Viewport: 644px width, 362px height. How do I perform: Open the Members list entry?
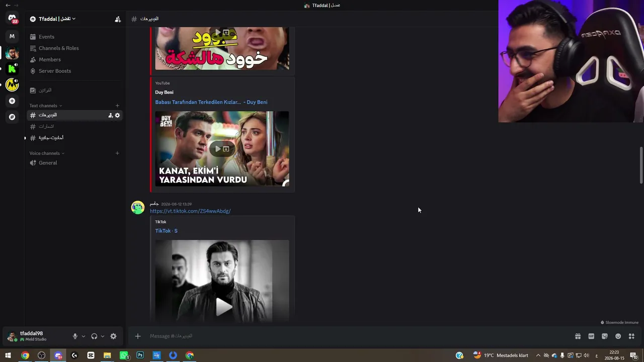(75, 60)
